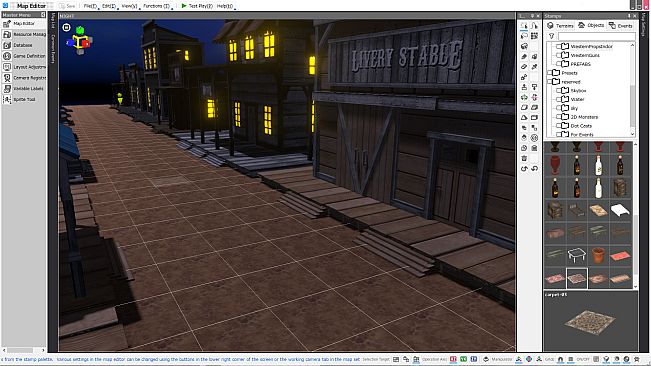Click the Save button
Viewport: 651px width, 366px height.
[67, 6]
